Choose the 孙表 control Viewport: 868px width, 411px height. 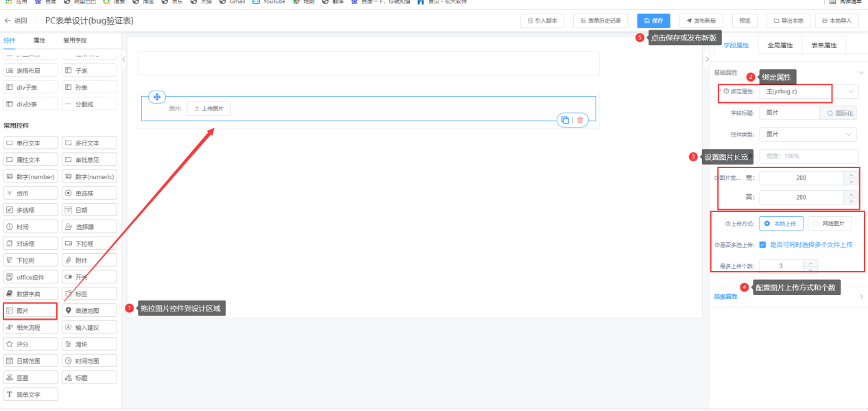click(89, 87)
